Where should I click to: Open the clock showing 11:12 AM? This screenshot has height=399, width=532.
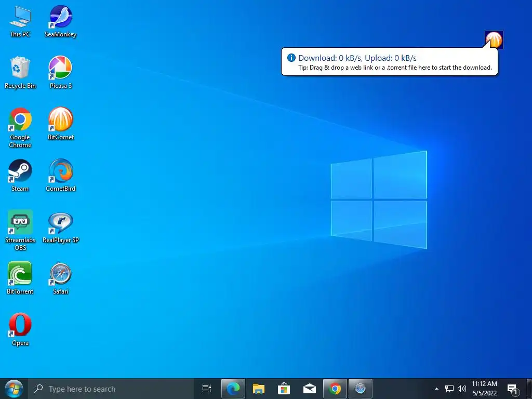tap(485, 389)
